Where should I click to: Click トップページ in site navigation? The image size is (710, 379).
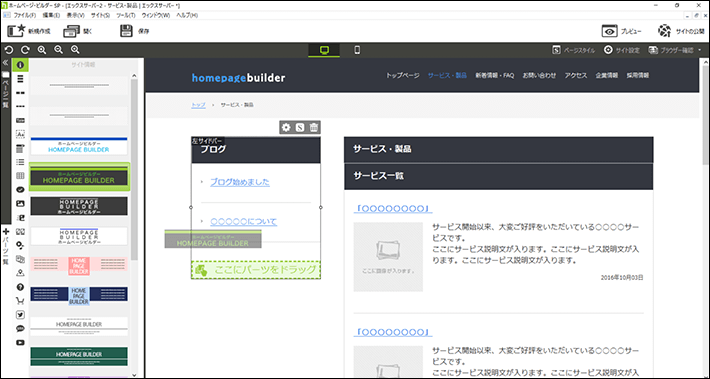(403, 76)
